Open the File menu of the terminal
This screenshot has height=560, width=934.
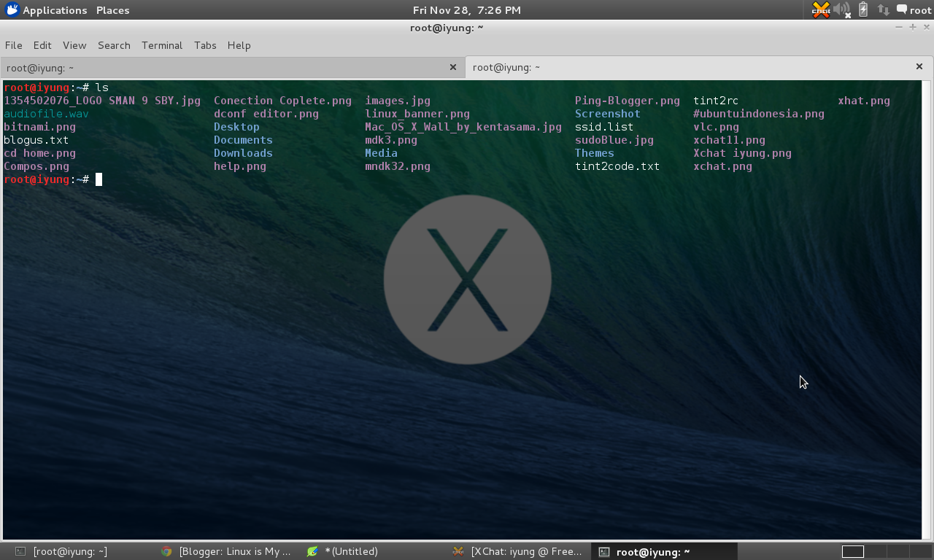click(x=13, y=45)
